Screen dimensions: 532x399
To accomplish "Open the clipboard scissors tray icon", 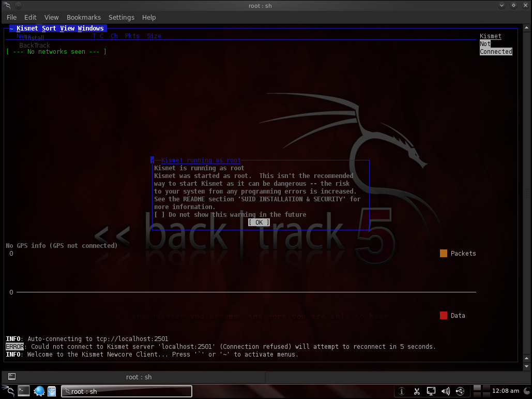I will pyautogui.click(x=417, y=391).
